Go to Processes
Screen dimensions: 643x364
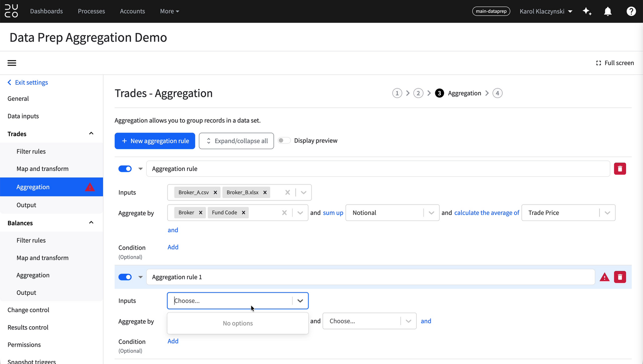pyautogui.click(x=91, y=11)
